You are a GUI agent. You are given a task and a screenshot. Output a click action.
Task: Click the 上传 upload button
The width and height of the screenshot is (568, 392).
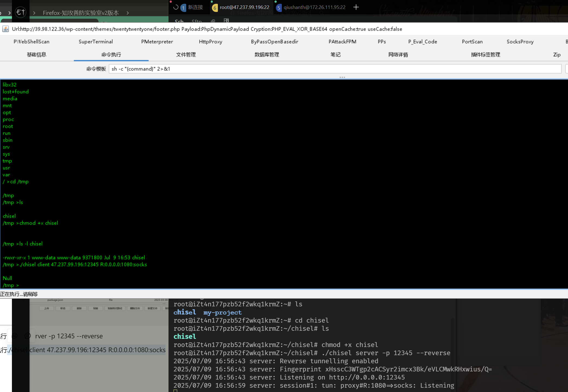coord(47,308)
